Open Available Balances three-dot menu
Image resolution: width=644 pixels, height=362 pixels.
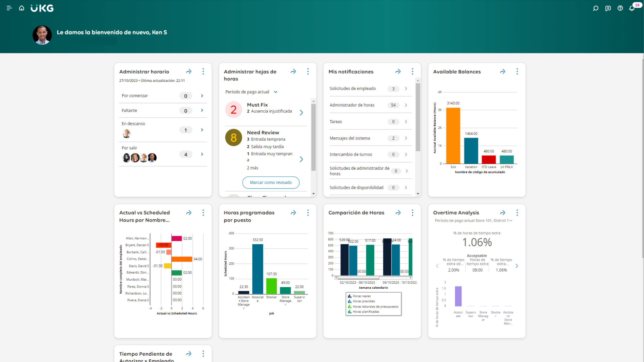coord(517,71)
